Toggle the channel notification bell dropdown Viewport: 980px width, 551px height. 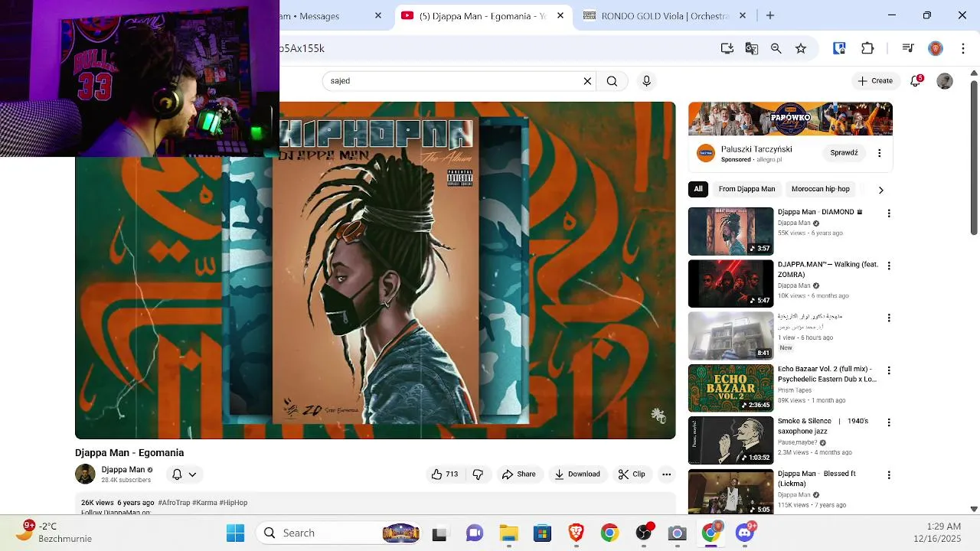(x=184, y=474)
